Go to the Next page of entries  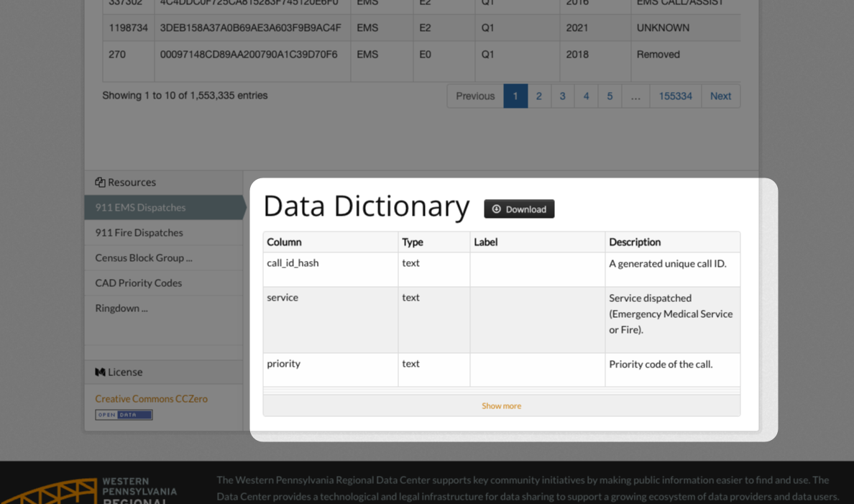[720, 96]
